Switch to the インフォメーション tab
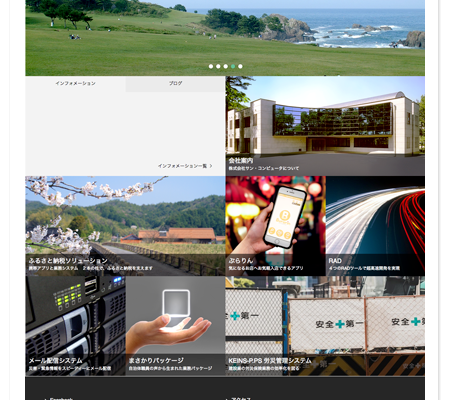 click(75, 84)
